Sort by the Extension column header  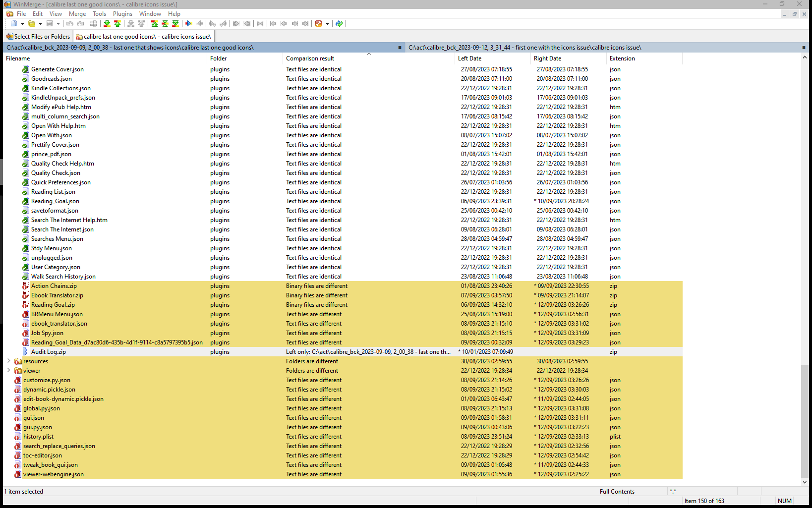(645, 58)
